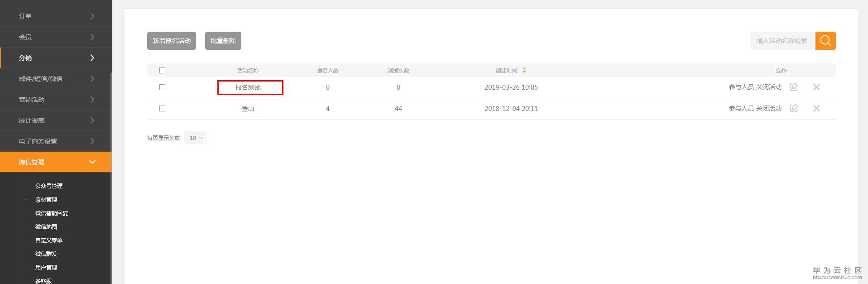Open 公众号管理 submenu item
Viewport: 868px width, 284px height.
click(49, 186)
